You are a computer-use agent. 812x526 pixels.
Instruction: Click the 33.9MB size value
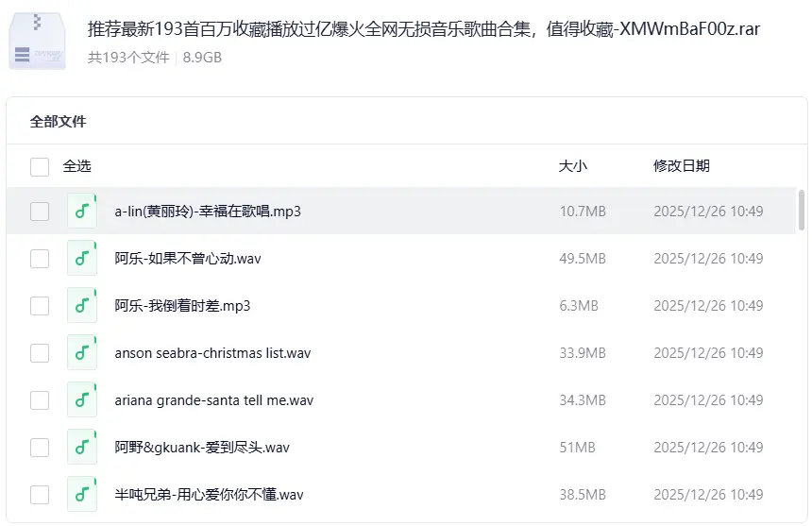[583, 353]
